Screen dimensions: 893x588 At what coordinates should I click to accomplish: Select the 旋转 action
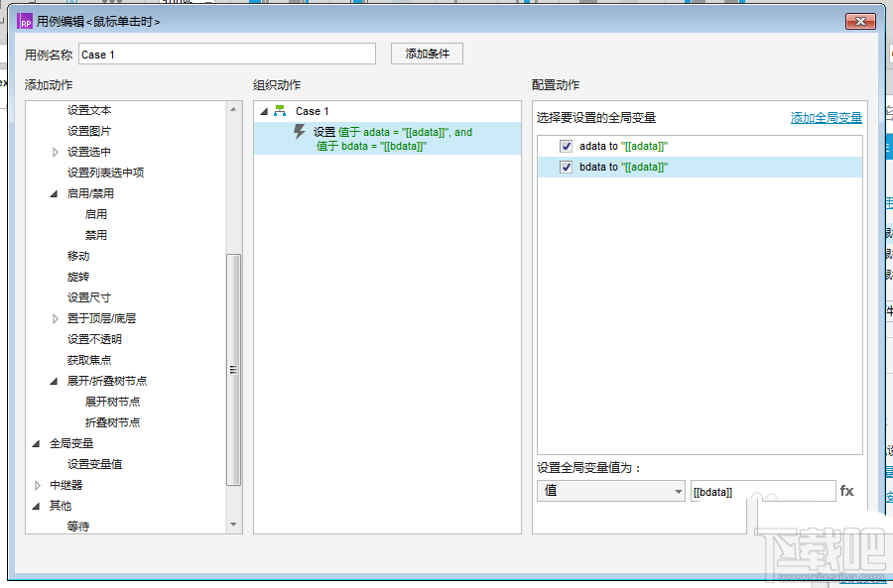(78, 277)
